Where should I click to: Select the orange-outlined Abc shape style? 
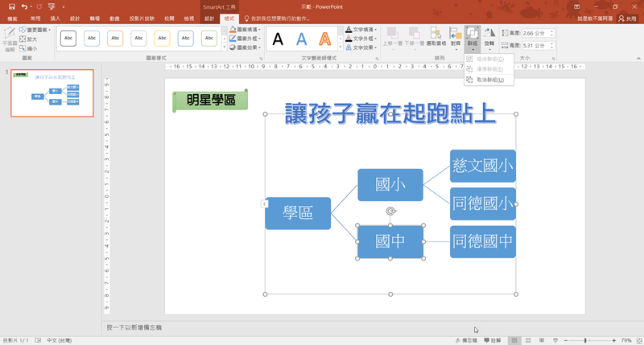click(x=115, y=38)
